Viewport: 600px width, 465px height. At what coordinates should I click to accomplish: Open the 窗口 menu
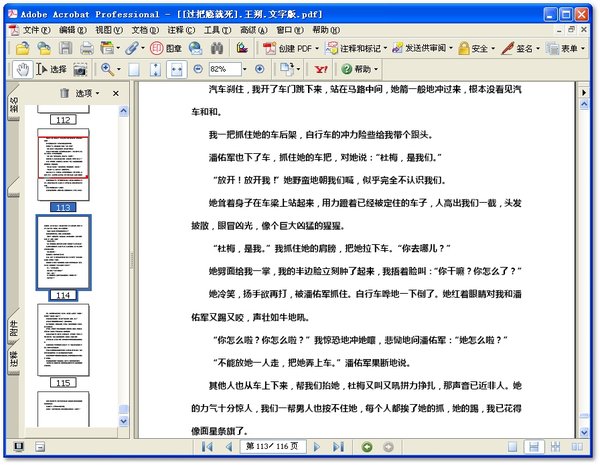click(290, 30)
